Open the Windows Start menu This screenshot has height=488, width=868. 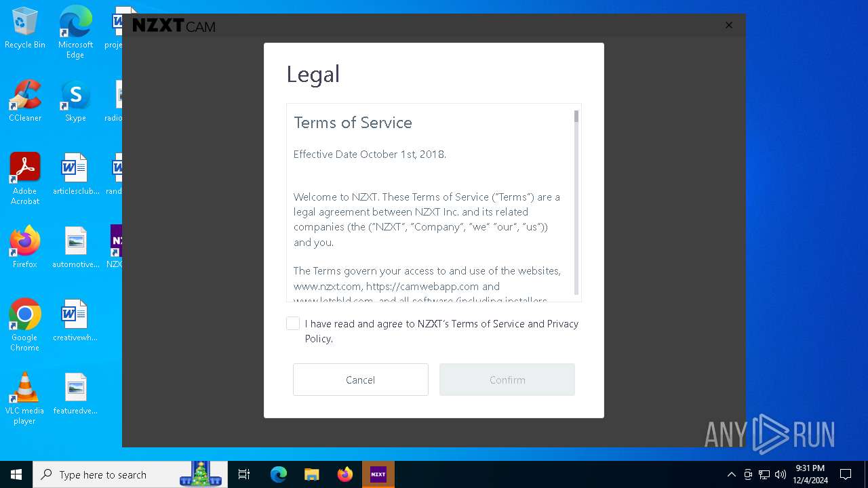pos(16,474)
